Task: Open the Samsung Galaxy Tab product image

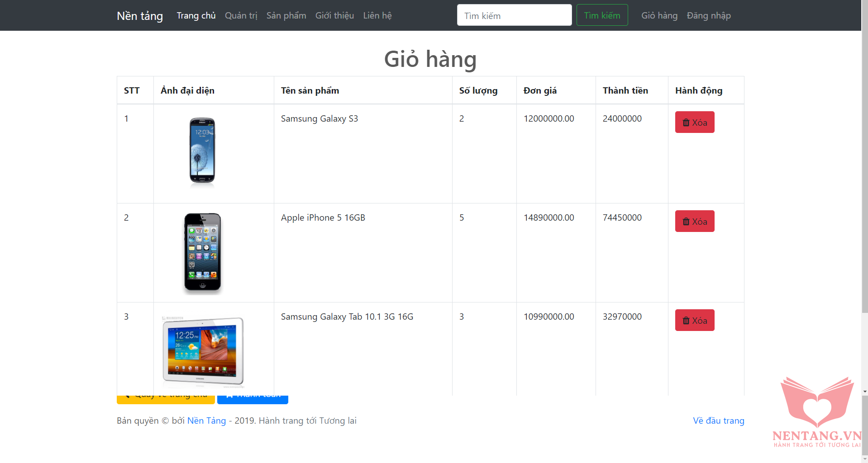Action: tap(203, 351)
